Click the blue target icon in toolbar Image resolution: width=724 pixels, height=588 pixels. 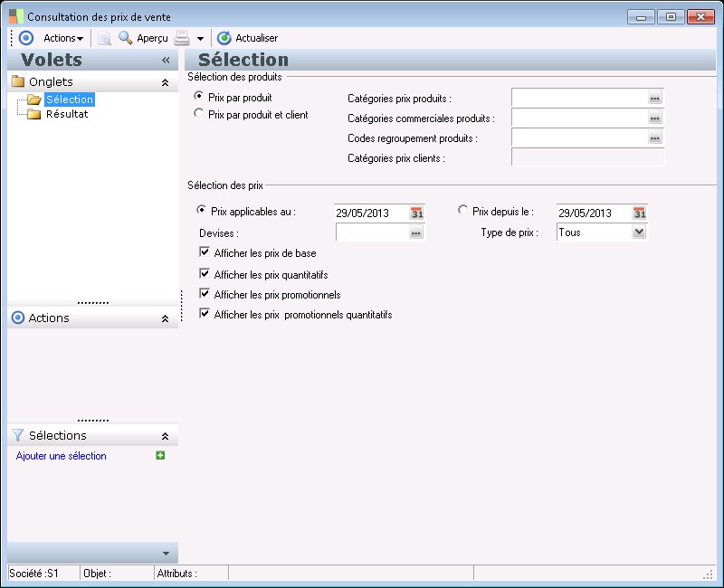coord(26,38)
